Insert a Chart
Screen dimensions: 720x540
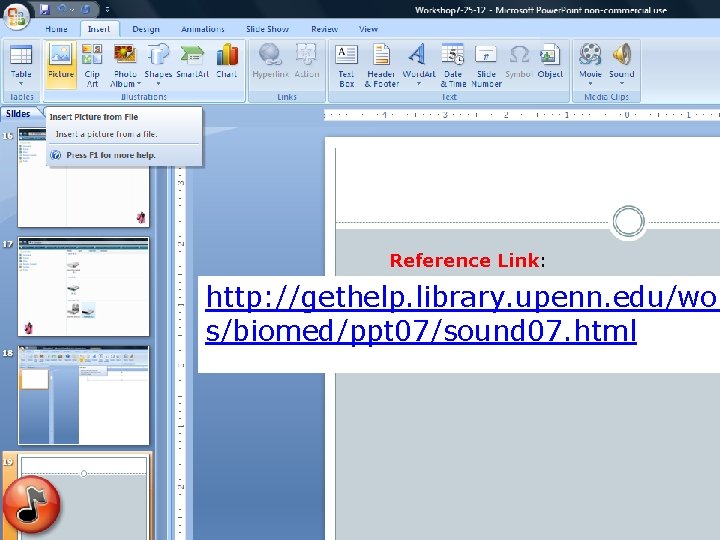click(227, 61)
